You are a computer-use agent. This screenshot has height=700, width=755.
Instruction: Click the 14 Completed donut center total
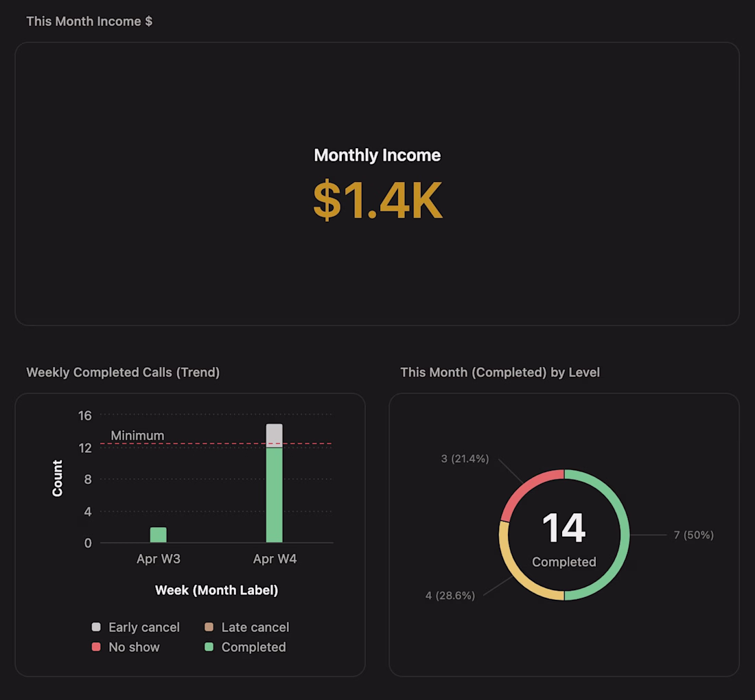564,530
